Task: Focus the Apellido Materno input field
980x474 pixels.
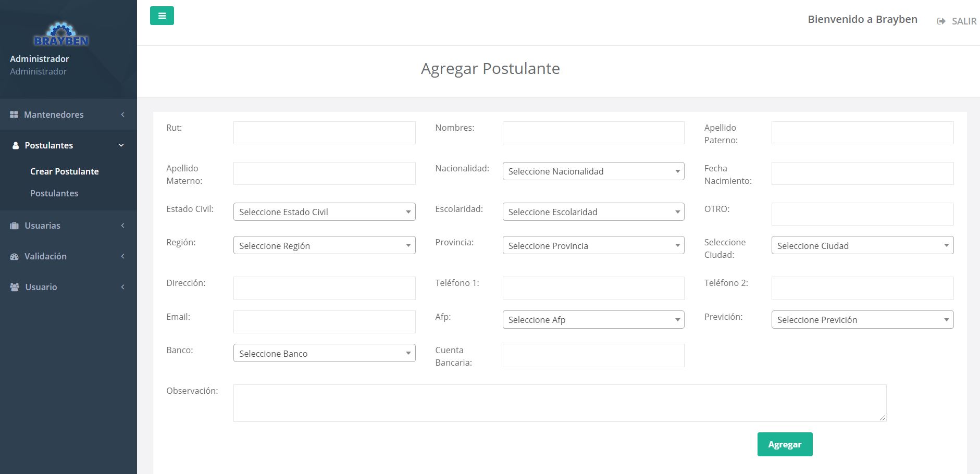Action: (x=325, y=173)
